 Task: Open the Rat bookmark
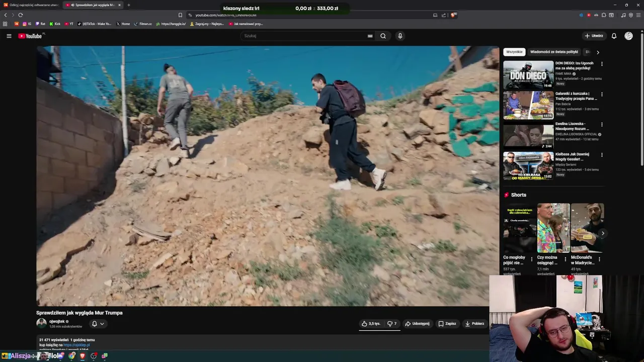pyautogui.click(x=40, y=24)
